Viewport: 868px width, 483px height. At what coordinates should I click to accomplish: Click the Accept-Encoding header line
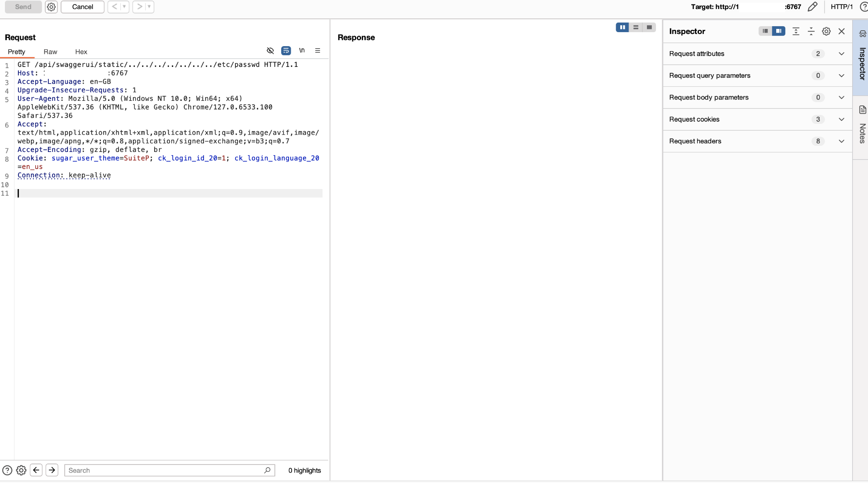pos(90,150)
